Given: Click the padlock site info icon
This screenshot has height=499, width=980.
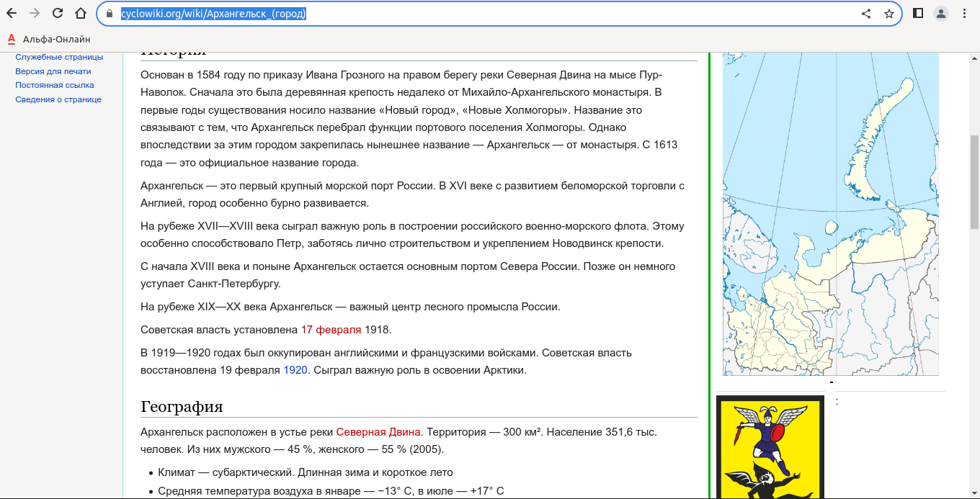Looking at the screenshot, I should click(x=110, y=13).
